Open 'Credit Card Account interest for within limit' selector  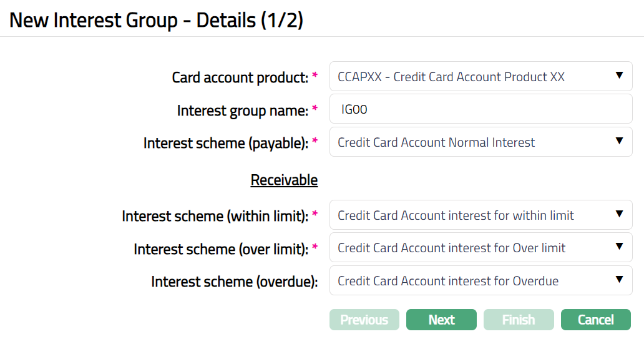tap(456, 215)
